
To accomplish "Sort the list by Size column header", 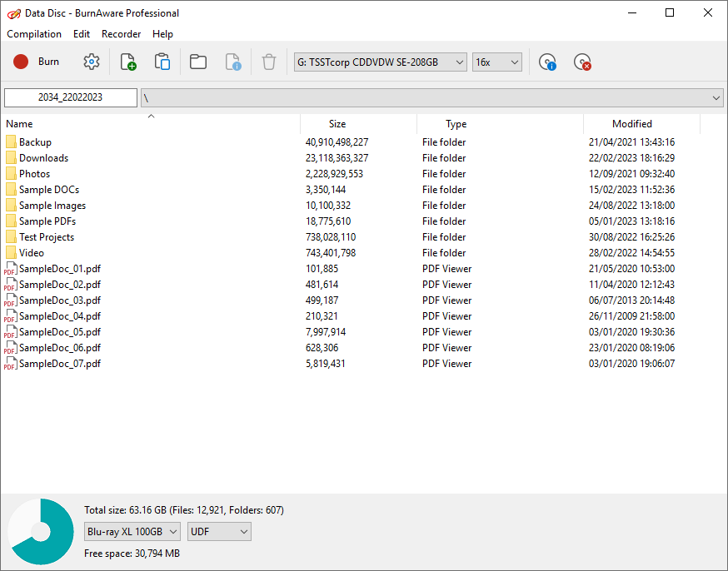I will 337,124.
